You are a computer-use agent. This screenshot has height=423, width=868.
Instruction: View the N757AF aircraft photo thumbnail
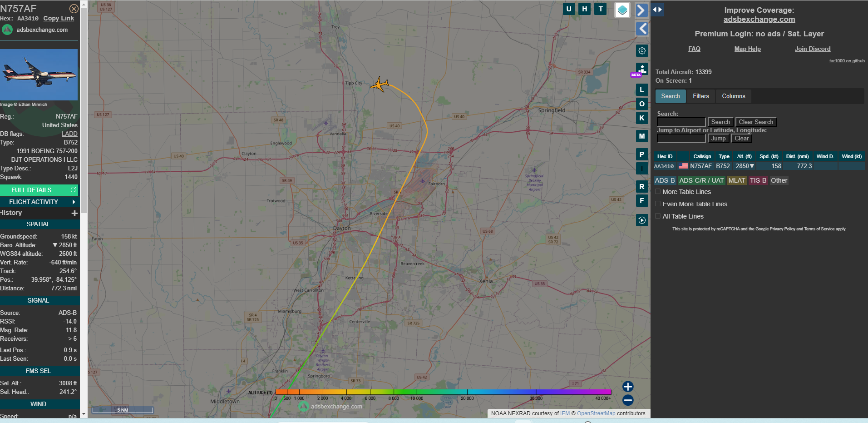[39, 75]
